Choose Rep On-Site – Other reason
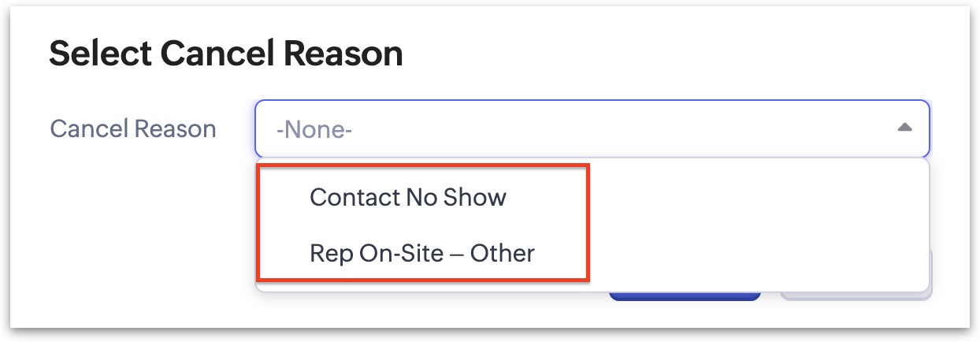 pos(421,253)
